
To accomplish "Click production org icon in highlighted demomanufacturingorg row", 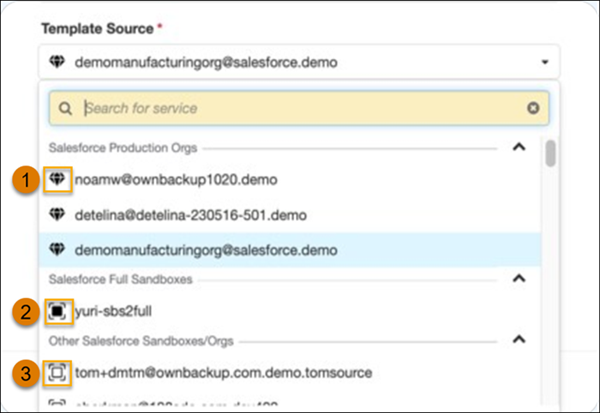I will (57, 249).
